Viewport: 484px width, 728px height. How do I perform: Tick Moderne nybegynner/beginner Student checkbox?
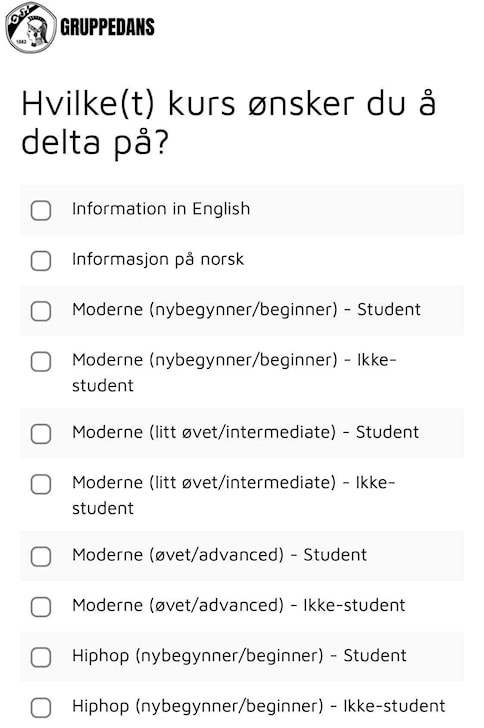(41, 311)
